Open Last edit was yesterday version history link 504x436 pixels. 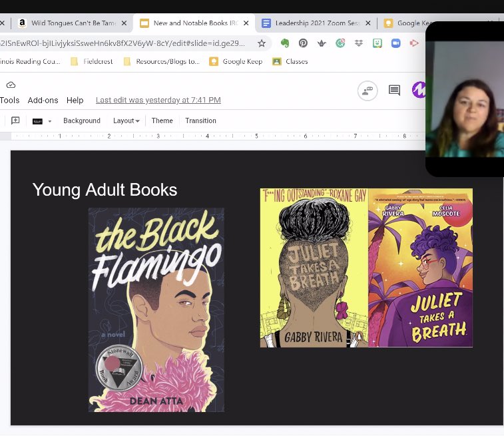point(158,101)
